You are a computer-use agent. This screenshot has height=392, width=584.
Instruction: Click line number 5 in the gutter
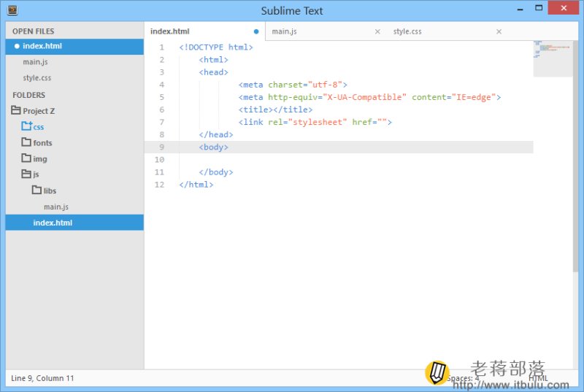161,97
